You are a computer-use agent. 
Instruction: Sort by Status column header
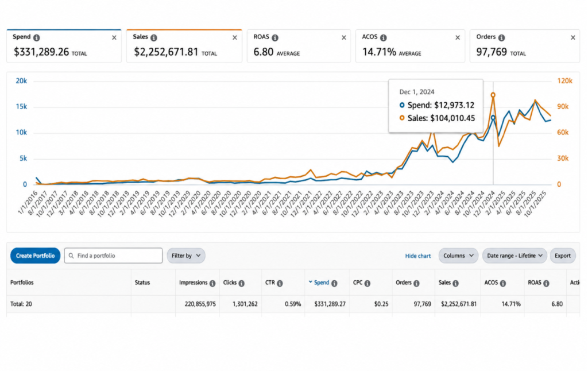coord(142,283)
